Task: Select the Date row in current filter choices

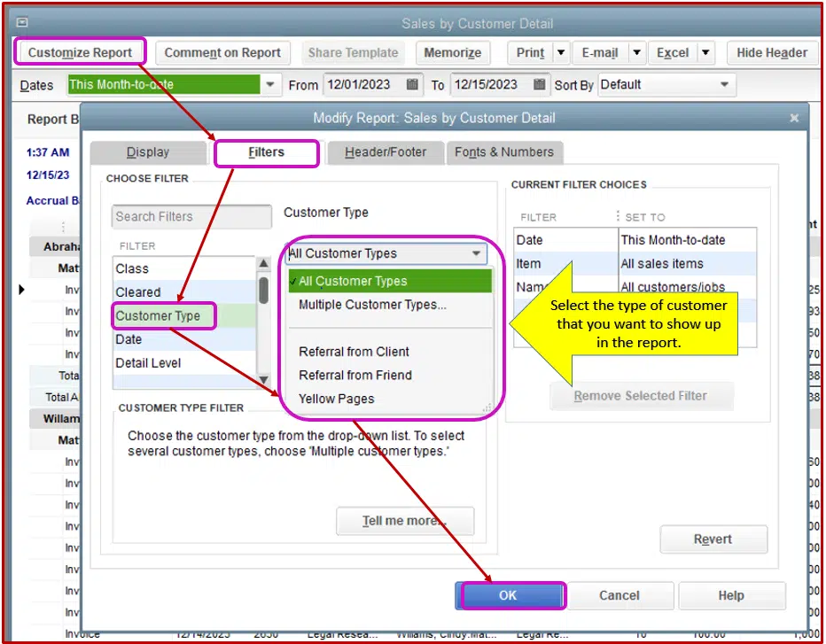Action: [x=635, y=240]
